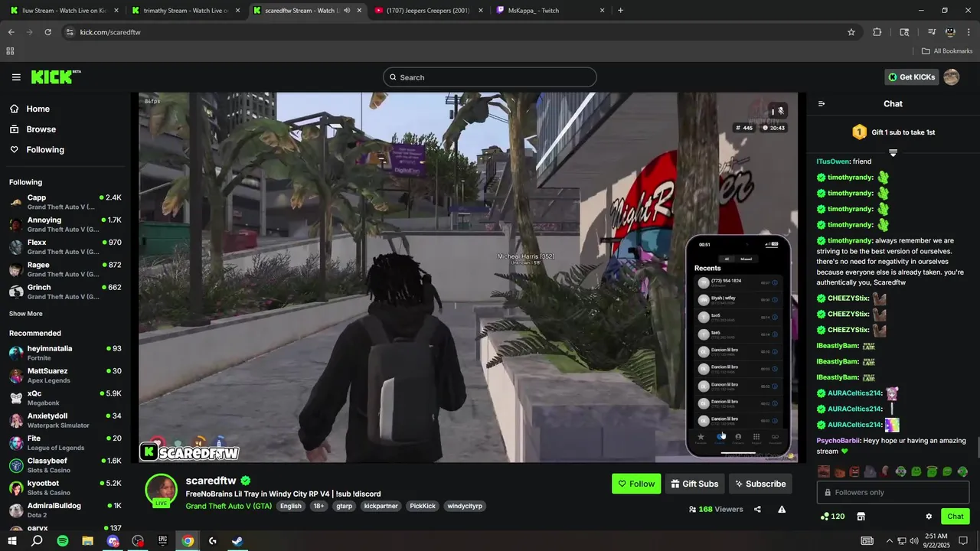Open Ragee channel in Following
The height and width of the screenshot is (551, 980).
(65, 269)
